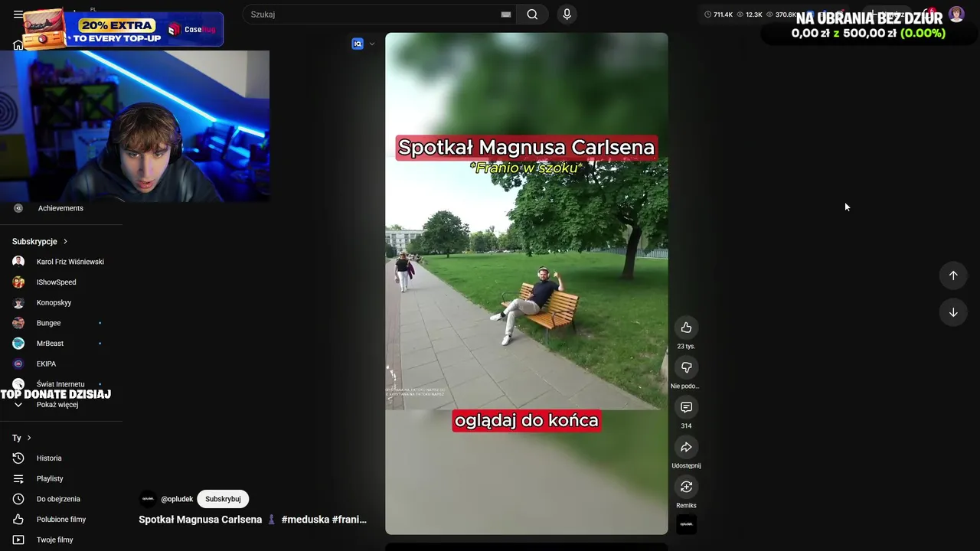Open the @opludek channel link
The width and height of the screenshot is (980, 551).
coord(177,499)
